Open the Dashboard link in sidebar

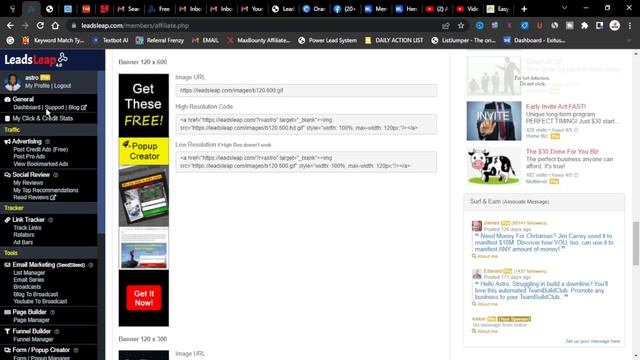[27, 107]
